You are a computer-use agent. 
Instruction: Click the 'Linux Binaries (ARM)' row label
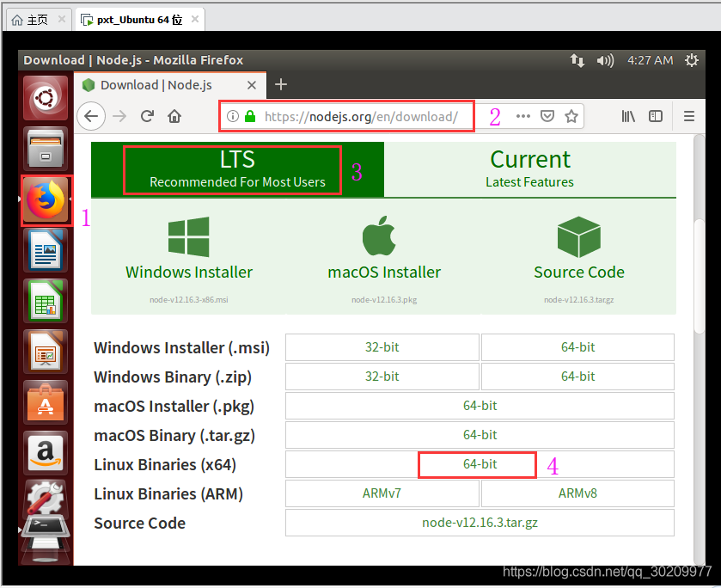pyautogui.click(x=168, y=494)
